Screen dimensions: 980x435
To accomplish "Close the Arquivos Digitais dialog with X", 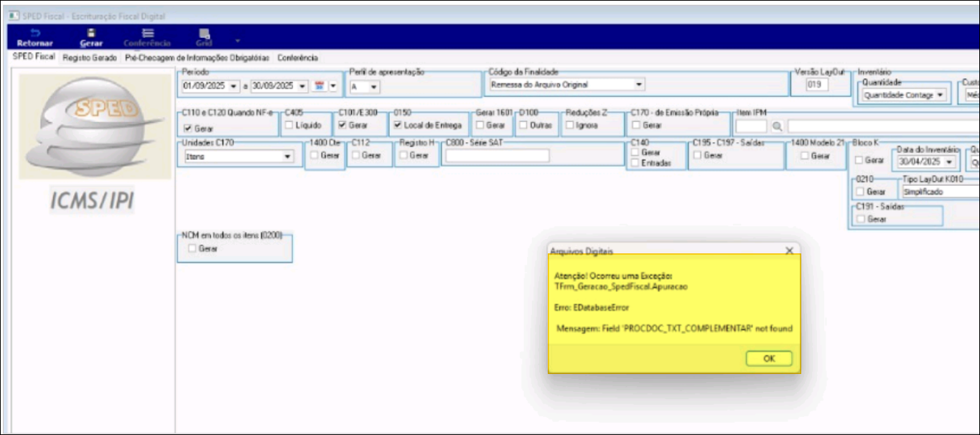I will [x=789, y=251].
